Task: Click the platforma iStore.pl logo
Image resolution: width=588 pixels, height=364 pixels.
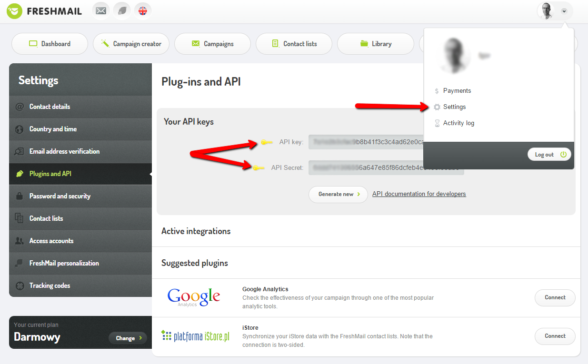Action: point(195,336)
